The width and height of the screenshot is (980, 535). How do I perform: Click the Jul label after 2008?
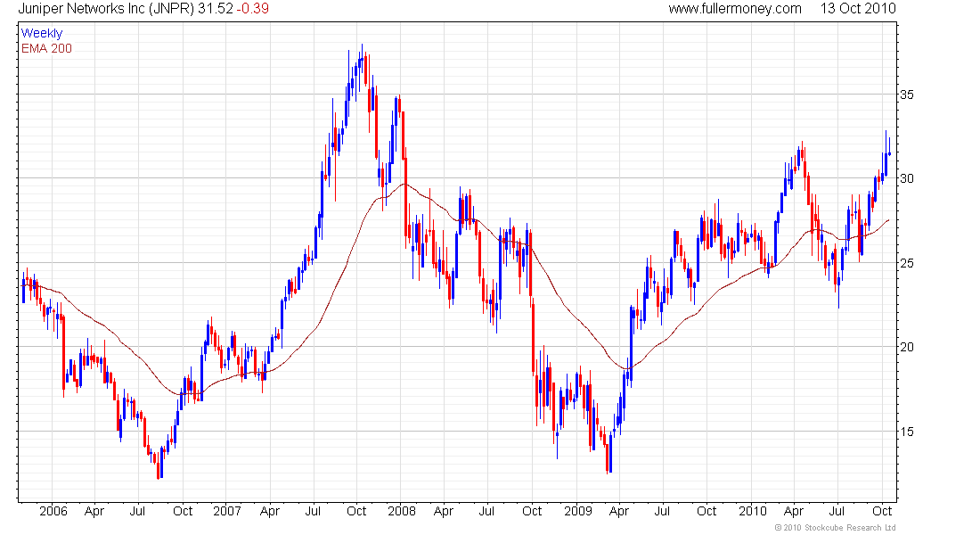[x=486, y=511]
